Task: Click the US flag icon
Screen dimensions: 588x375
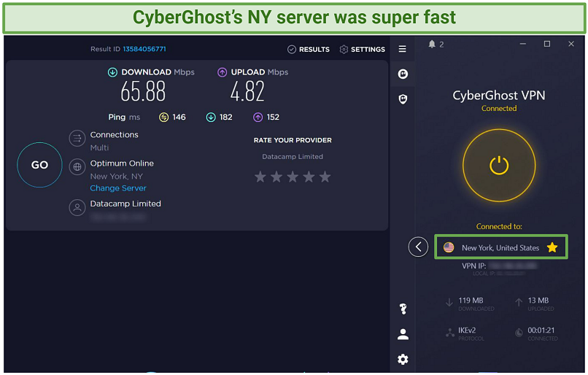Action: tap(449, 247)
